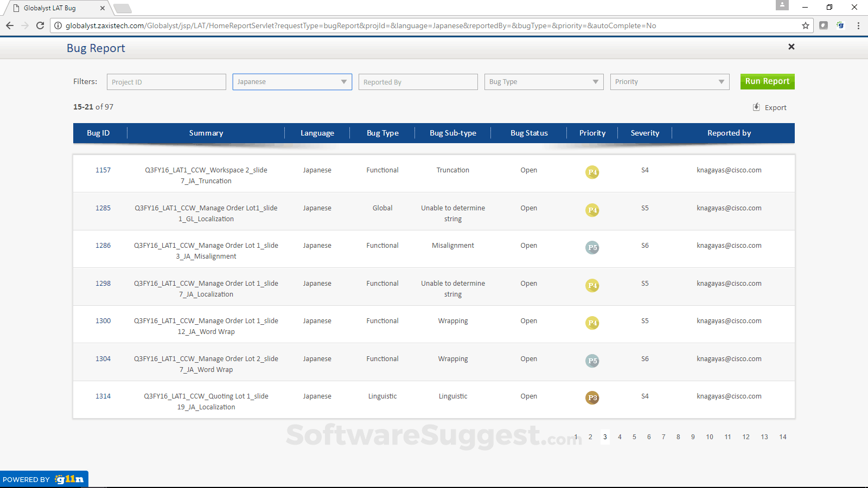Expand the Priority filter dropdown
This screenshot has width=868, height=488.
click(x=669, y=82)
